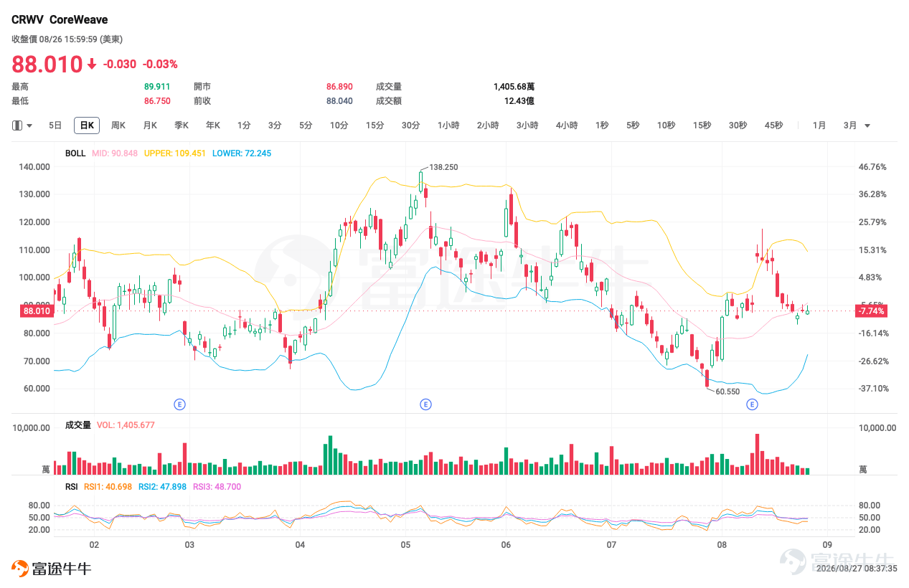
Task: Click the 開市 value 86.890
Action: pos(339,87)
